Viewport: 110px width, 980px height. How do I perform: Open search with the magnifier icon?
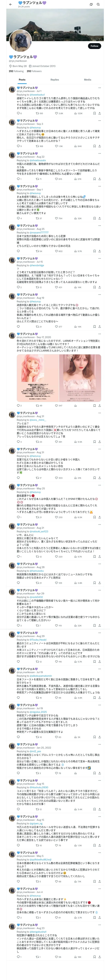tap(98, 4)
